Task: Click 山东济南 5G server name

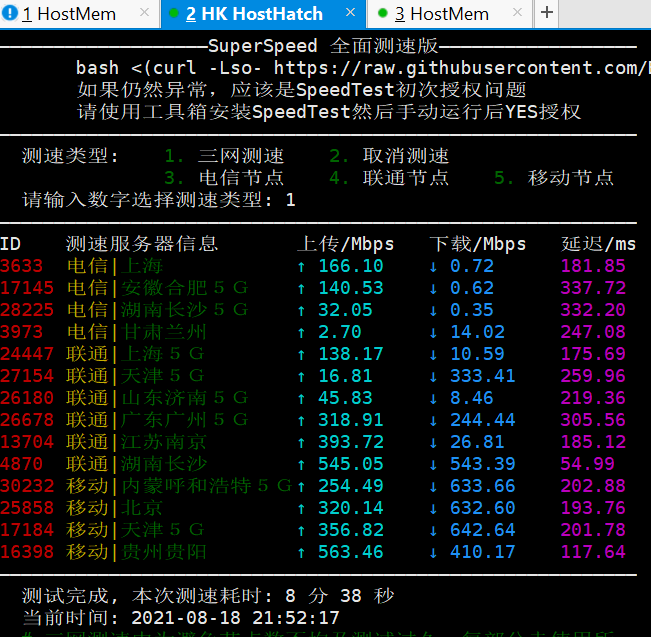Action: coord(185,398)
